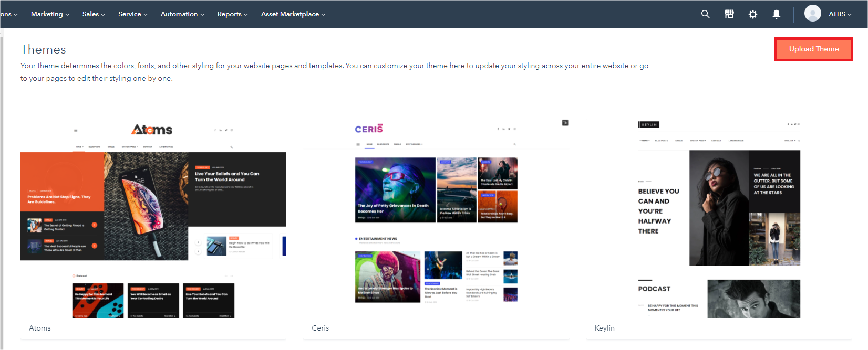Image resolution: width=868 pixels, height=350 pixels.
Task: Open the notifications bell
Action: [776, 14]
